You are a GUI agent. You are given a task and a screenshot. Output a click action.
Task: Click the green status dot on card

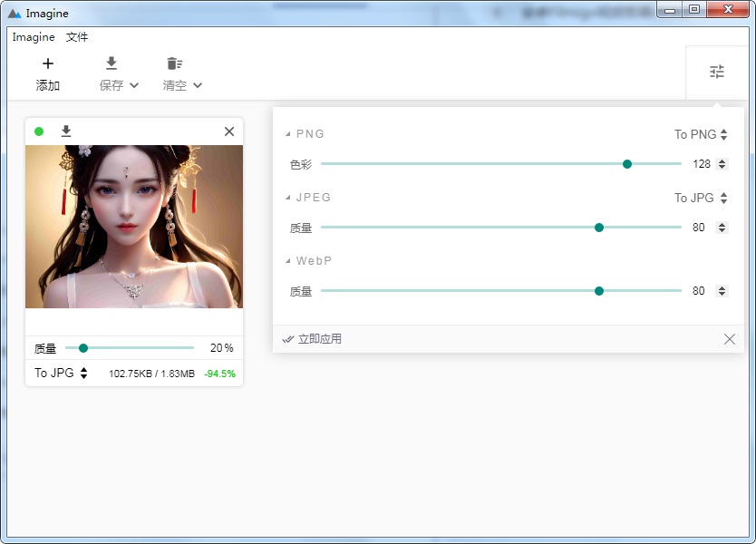39,131
